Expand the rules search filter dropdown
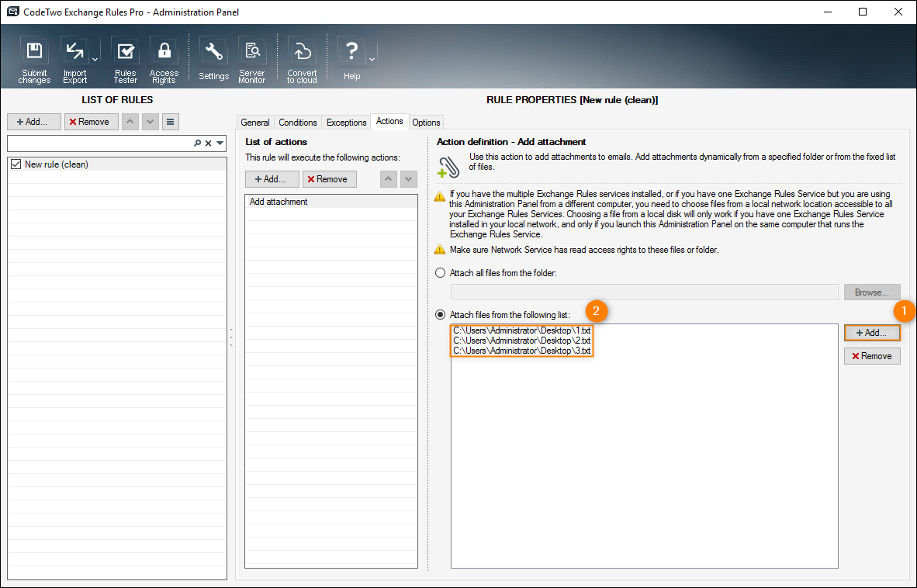The width and height of the screenshot is (917, 588). pyautogui.click(x=220, y=144)
